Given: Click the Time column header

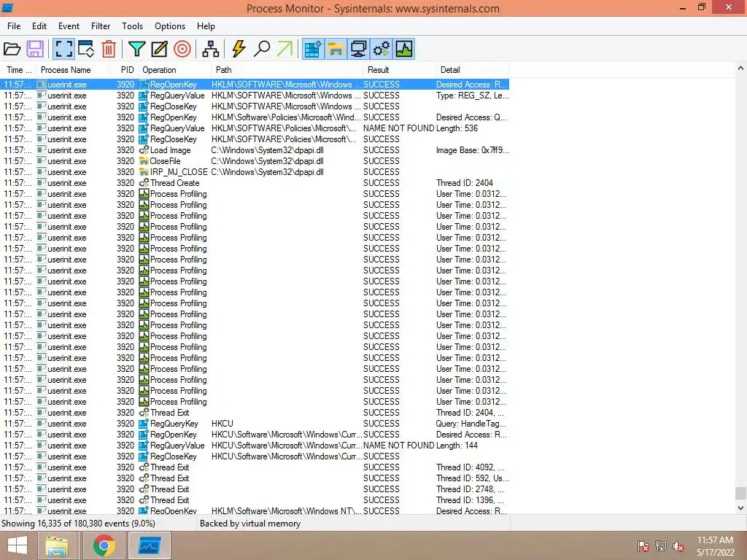Looking at the screenshot, I should click(x=18, y=70).
